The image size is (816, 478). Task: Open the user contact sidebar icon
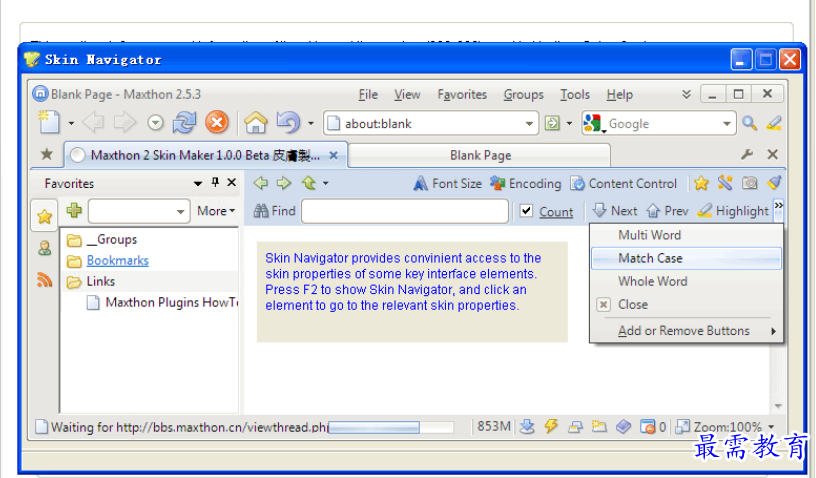click(x=45, y=248)
